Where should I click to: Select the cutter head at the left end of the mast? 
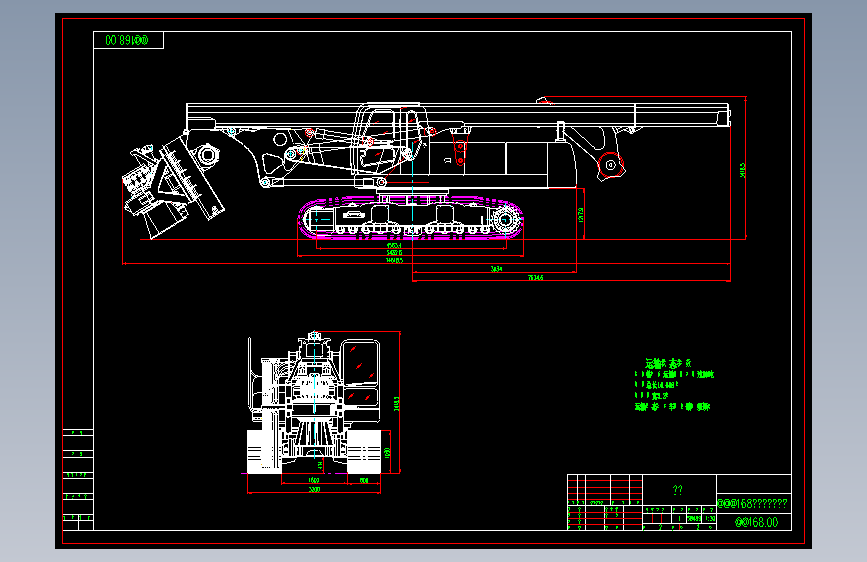coord(173,186)
